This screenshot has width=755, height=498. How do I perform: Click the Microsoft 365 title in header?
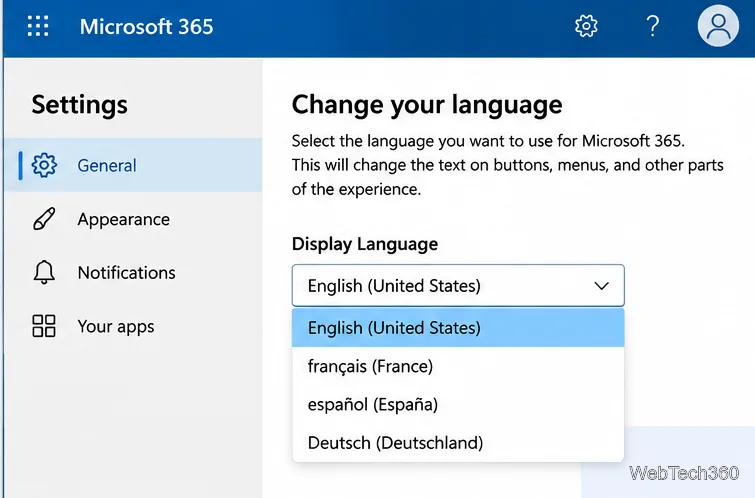pyautogui.click(x=146, y=26)
